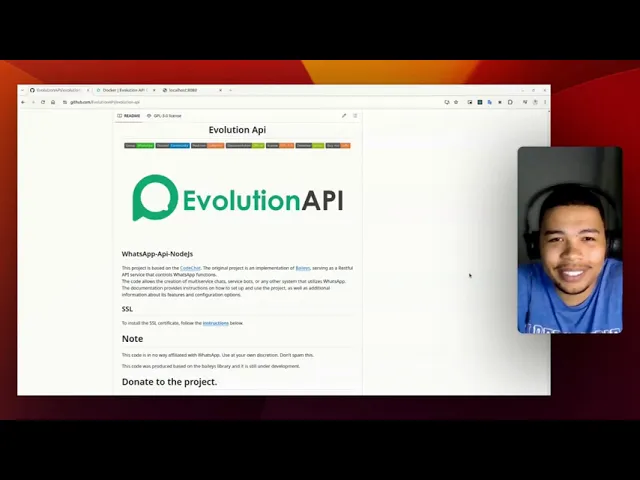Click the SSL heading
The height and width of the screenshot is (480, 640).
point(127,309)
